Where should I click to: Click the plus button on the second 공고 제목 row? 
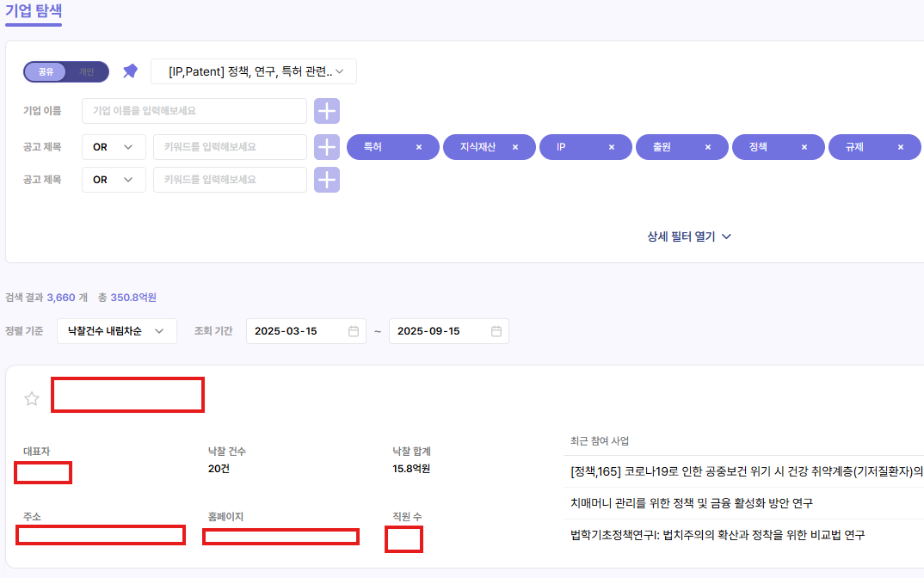tap(326, 179)
